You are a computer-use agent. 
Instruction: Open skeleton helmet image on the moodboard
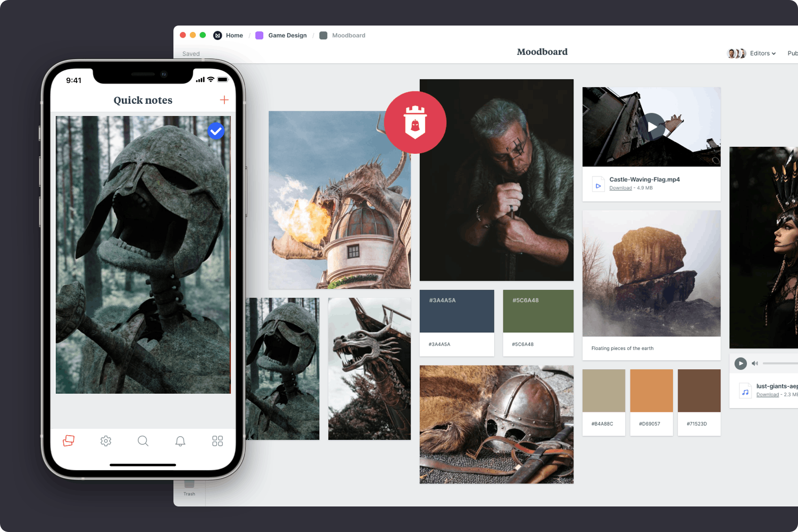tap(282, 369)
